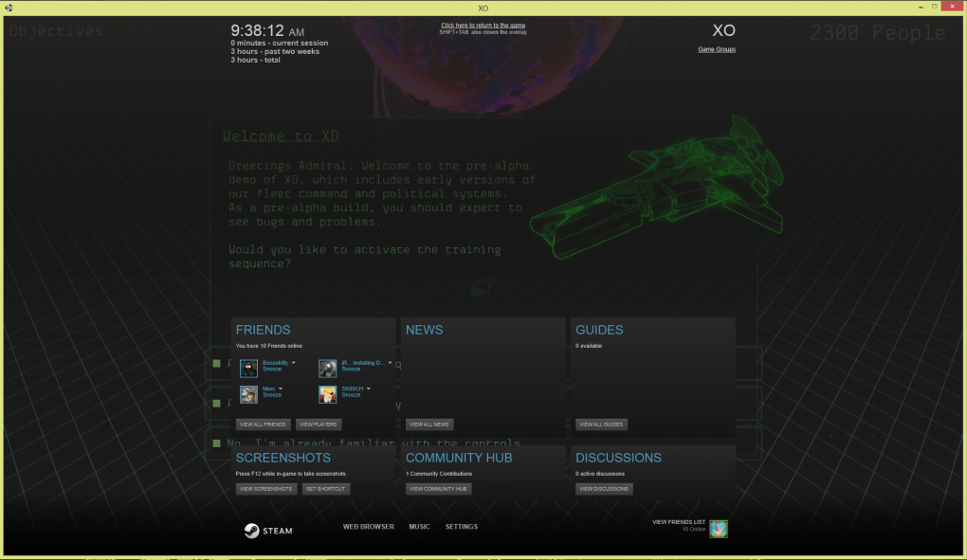Click the Unity app icon in title bar

(x=9, y=8)
